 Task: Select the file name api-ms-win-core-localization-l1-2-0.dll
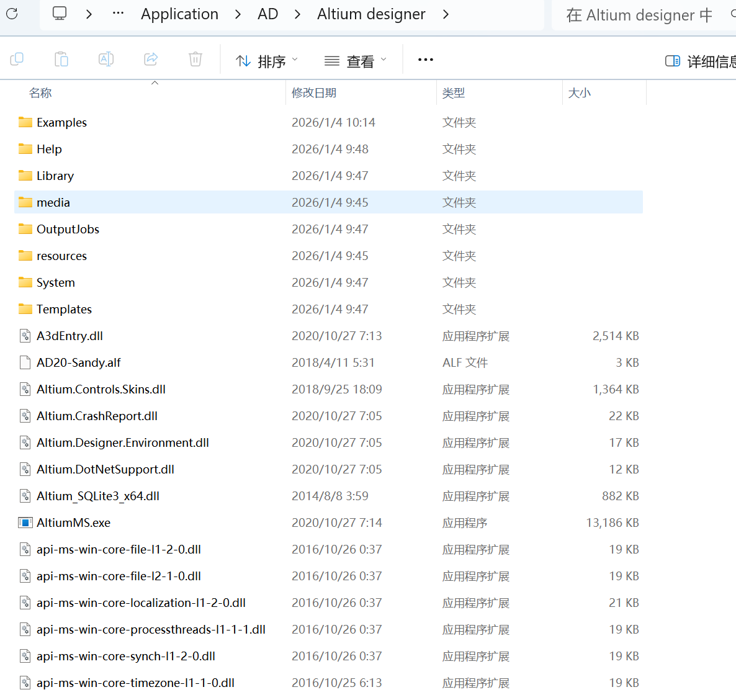(x=141, y=603)
